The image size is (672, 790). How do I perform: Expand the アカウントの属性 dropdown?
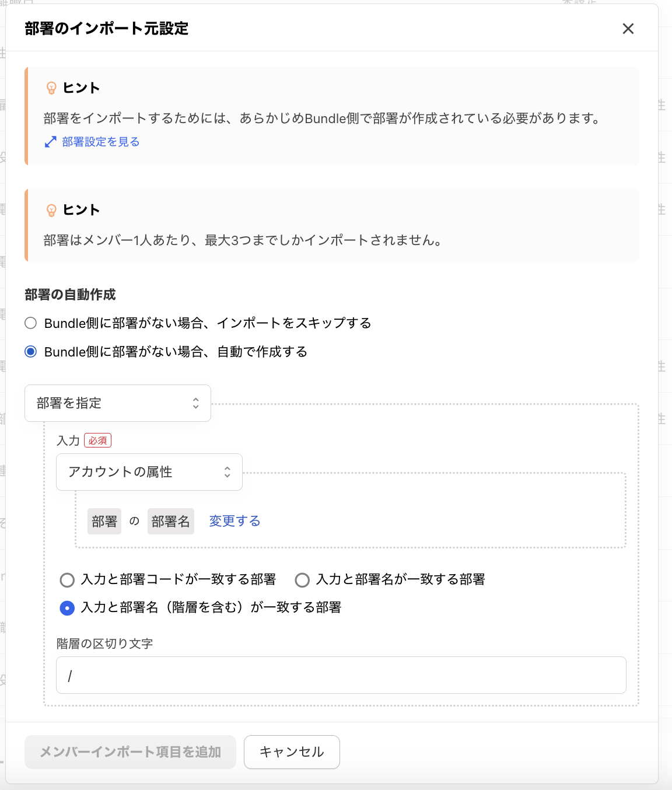click(x=148, y=472)
